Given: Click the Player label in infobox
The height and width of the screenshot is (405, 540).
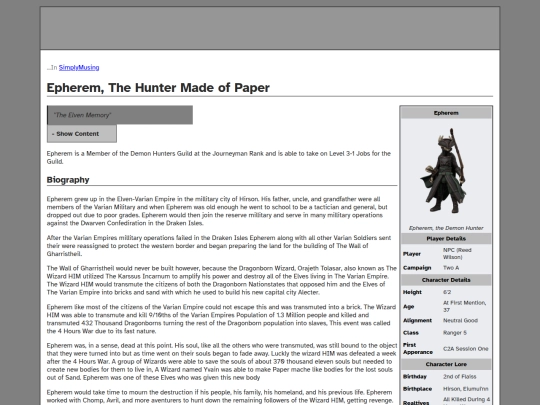Looking at the screenshot, I should point(412,254).
